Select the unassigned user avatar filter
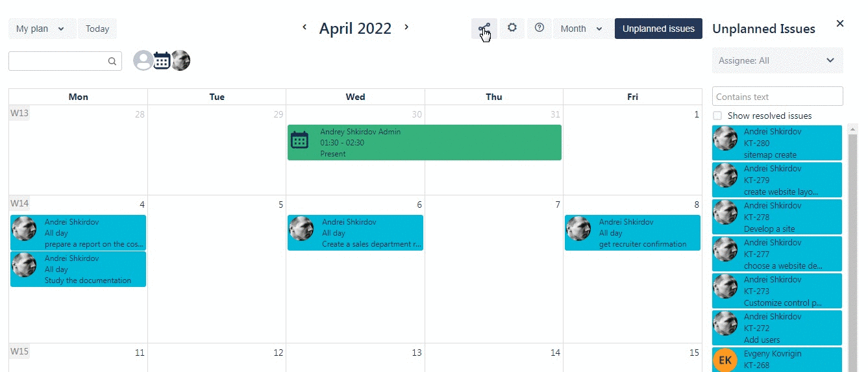The image size is (868, 372). pos(143,60)
